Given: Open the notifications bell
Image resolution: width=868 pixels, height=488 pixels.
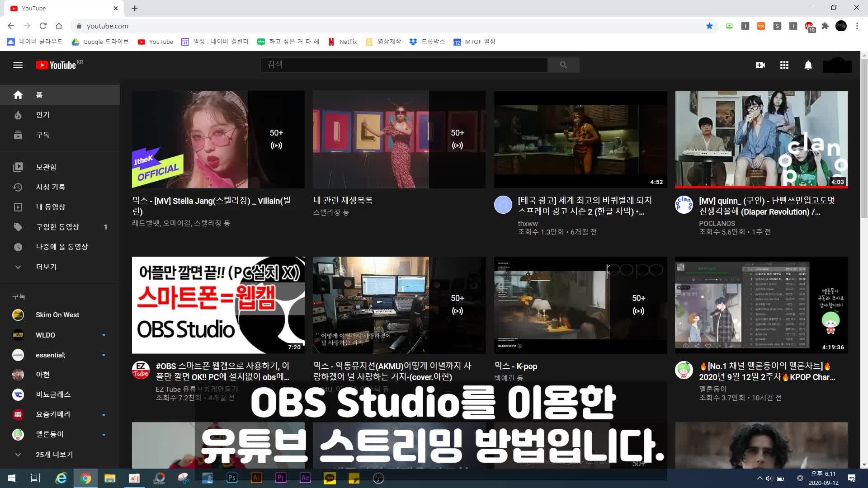Looking at the screenshot, I should tap(808, 65).
